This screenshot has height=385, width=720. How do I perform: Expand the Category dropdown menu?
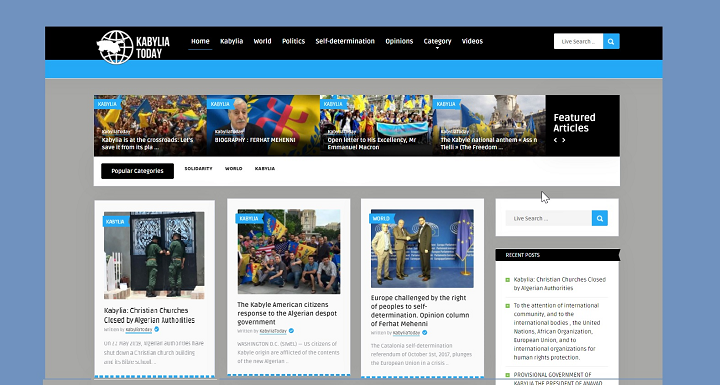click(437, 42)
